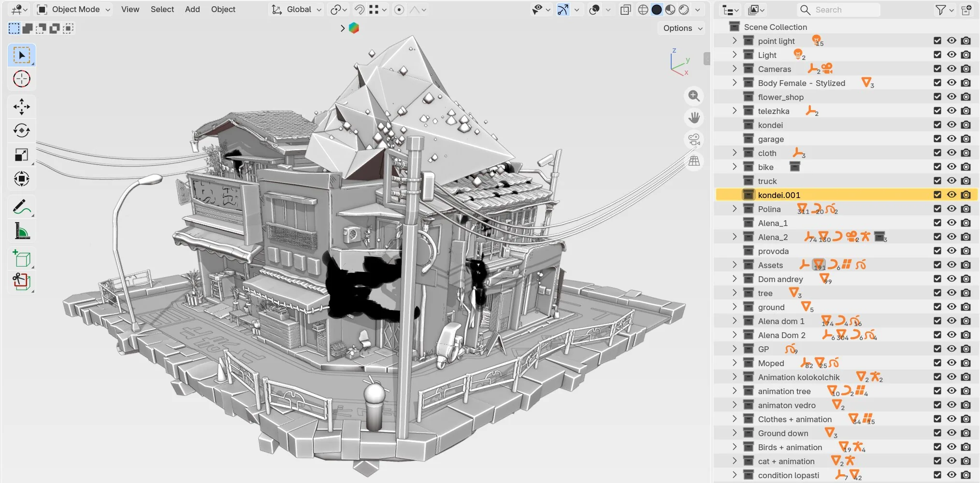The width and height of the screenshot is (980, 483).
Task: Switch to material preview shading
Action: click(x=670, y=10)
